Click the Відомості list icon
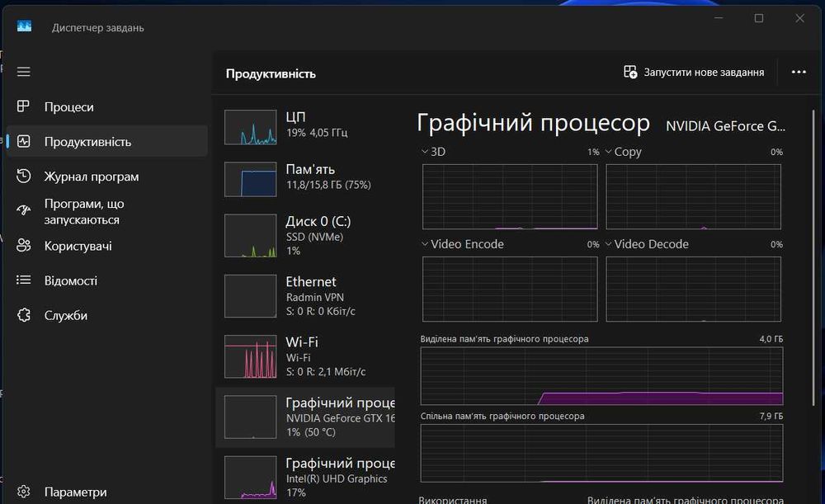 (x=24, y=280)
